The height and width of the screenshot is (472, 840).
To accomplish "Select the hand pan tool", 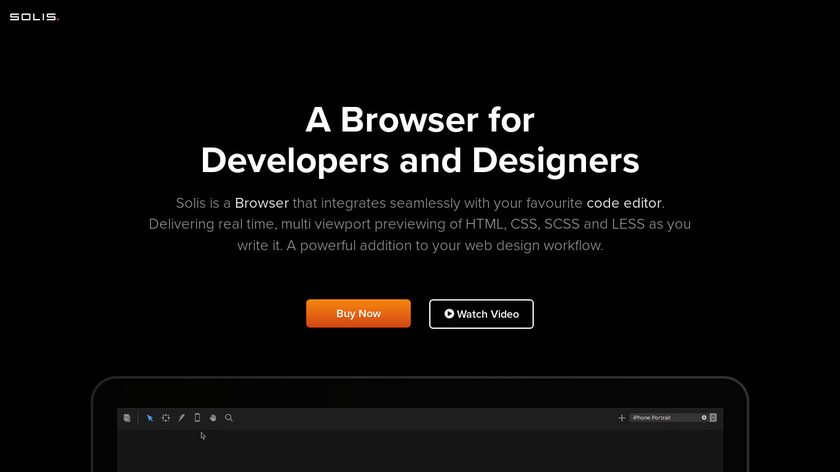I will (213, 418).
